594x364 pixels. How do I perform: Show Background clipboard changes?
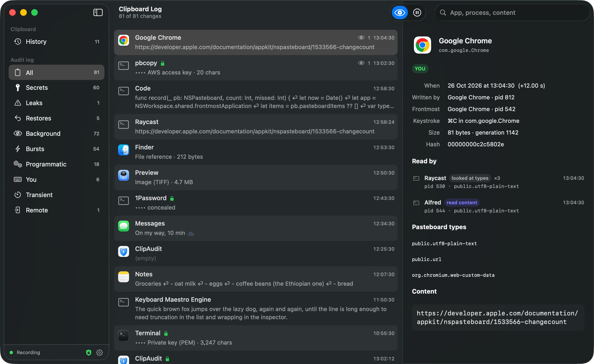coord(57,134)
